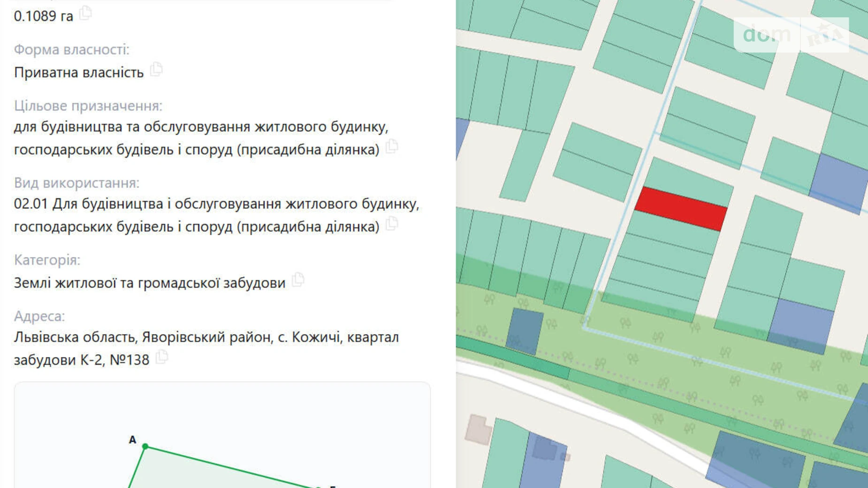Click the 02.01 Для будівництва text
The width and height of the screenshot is (868, 488).
(216, 215)
